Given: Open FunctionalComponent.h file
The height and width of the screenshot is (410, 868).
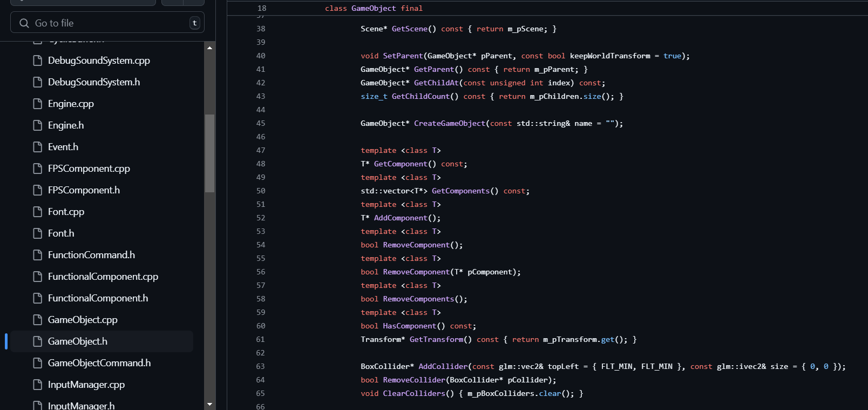Looking at the screenshot, I should pyautogui.click(x=98, y=298).
